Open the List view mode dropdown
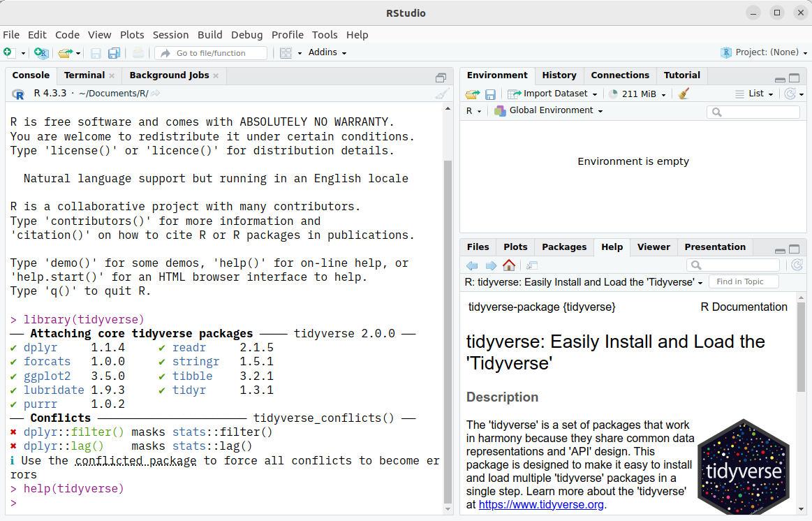812x521 pixels. 755,94
